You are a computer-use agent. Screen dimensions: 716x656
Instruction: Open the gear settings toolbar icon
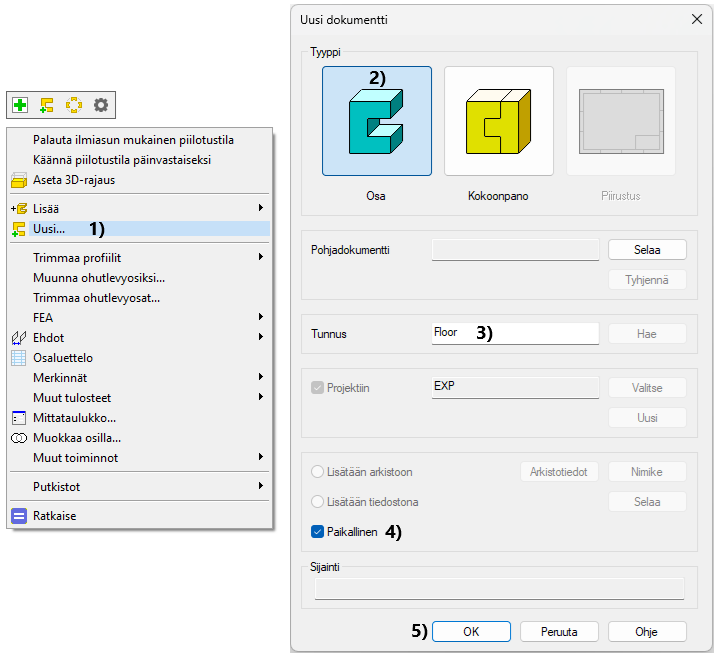[100, 104]
